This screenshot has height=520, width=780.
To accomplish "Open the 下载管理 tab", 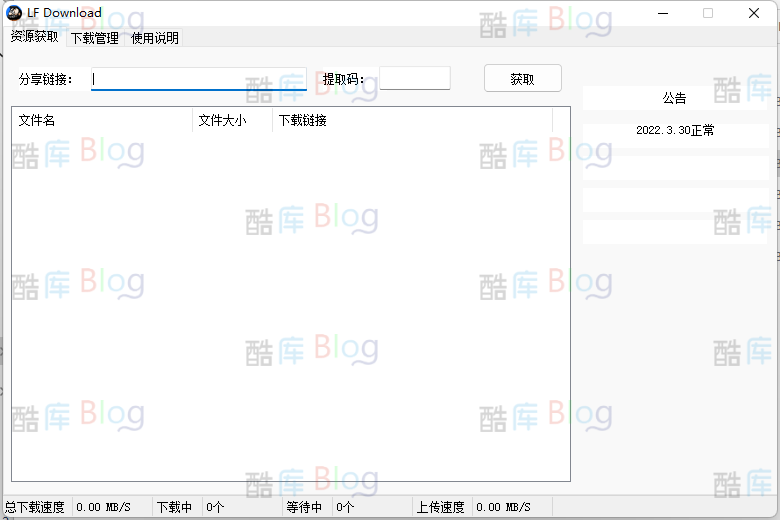I will 95,38.
